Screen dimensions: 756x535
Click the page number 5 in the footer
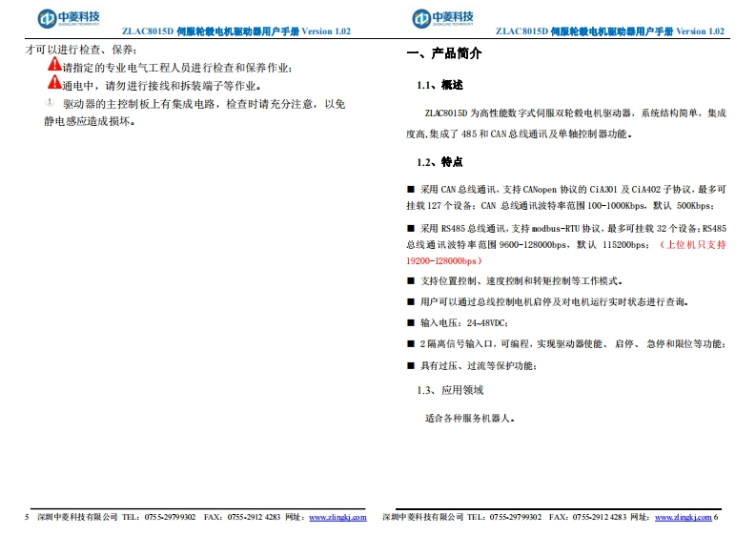coord(27,517)
